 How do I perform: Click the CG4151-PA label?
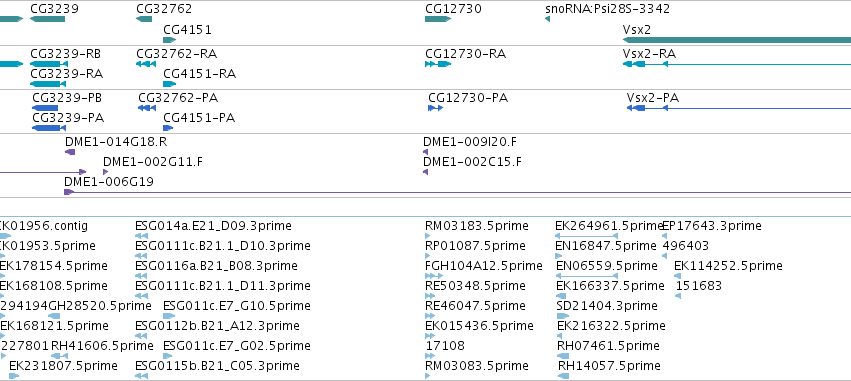[x=199, y=118]
